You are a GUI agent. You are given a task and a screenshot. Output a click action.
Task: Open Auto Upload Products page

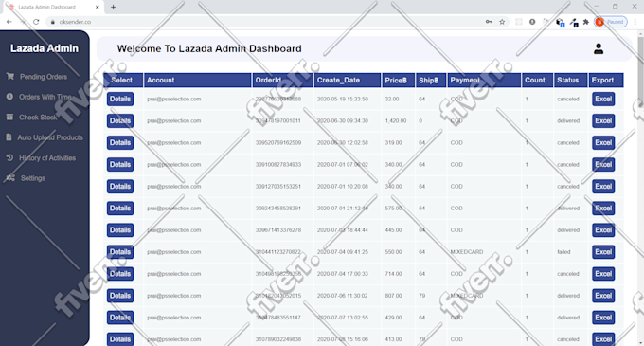[49, 137]
